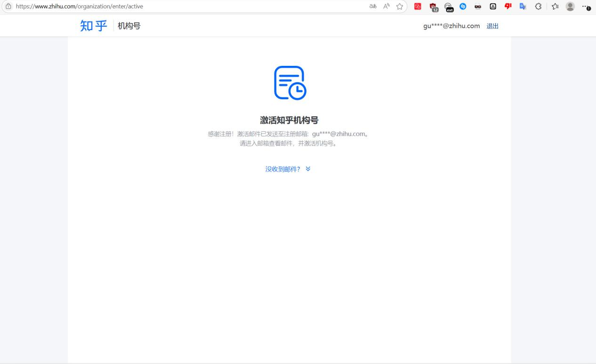Open the Favorites list icon
Image resolution: width=596 pixels, height=364 pixels.
[x=555, y=7]
